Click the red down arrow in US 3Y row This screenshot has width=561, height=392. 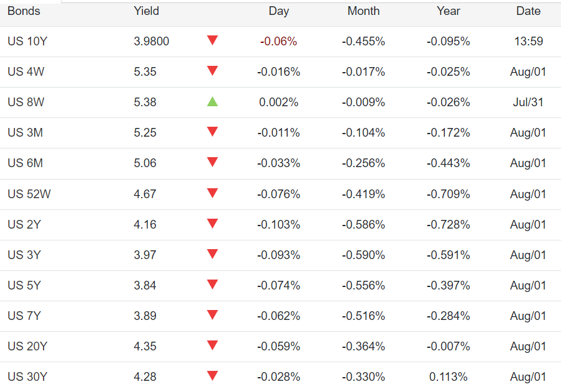pos(212,253)
